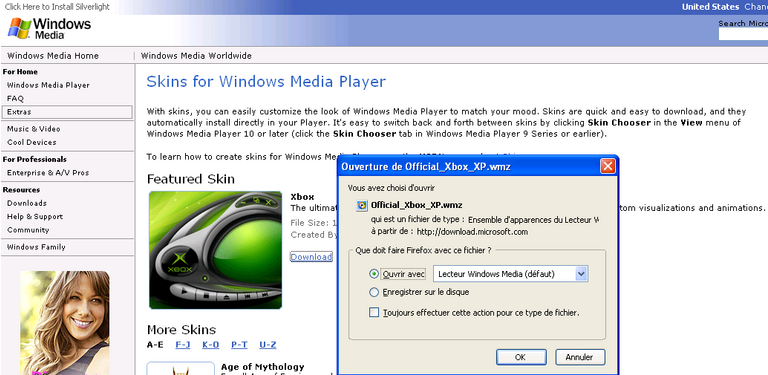This screenshot has width=768, height=375.
Task: Open Windows Family sidebar link
Action: 36,247
